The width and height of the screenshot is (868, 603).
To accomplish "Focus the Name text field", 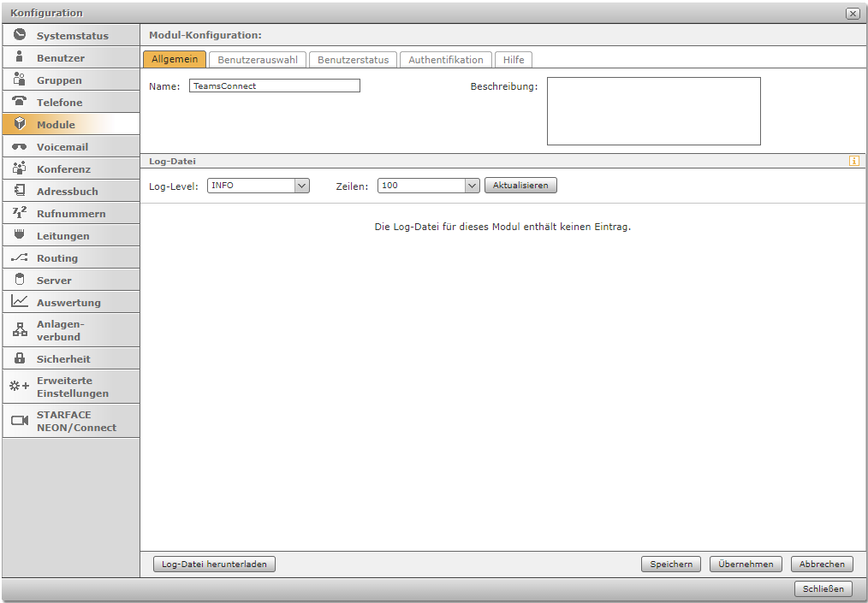I will tap(274, 86).
